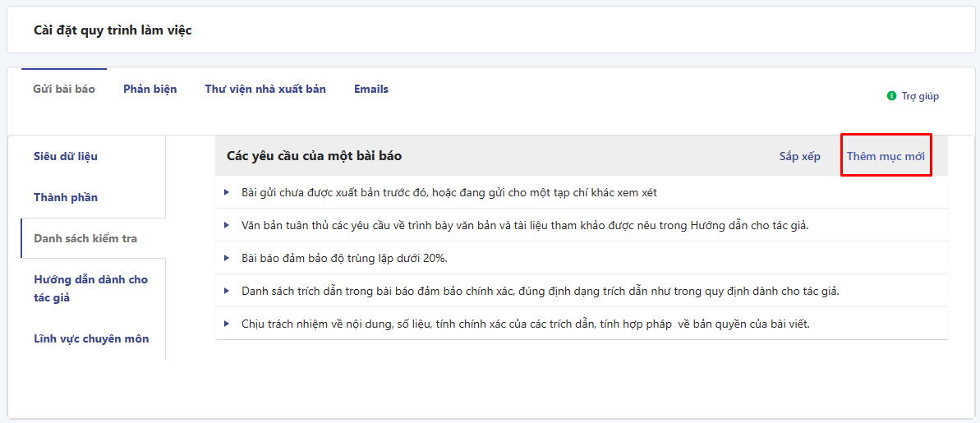
Task: Go to the Emails tab
Action: pyautogui.click(x=371, y=90)
